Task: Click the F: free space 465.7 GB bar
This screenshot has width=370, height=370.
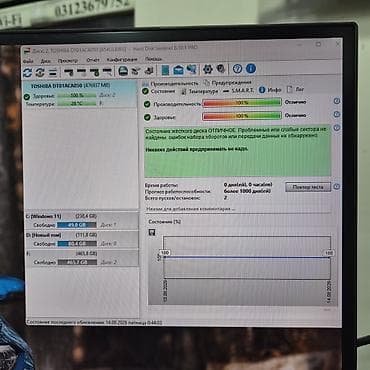Action: tap(77, 262)
